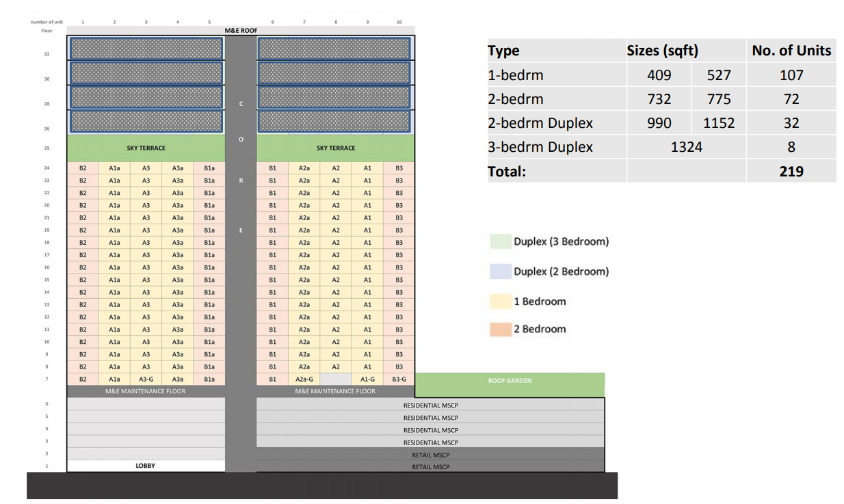
Task: Click the floor 28 row label
Action: point(47,104)
